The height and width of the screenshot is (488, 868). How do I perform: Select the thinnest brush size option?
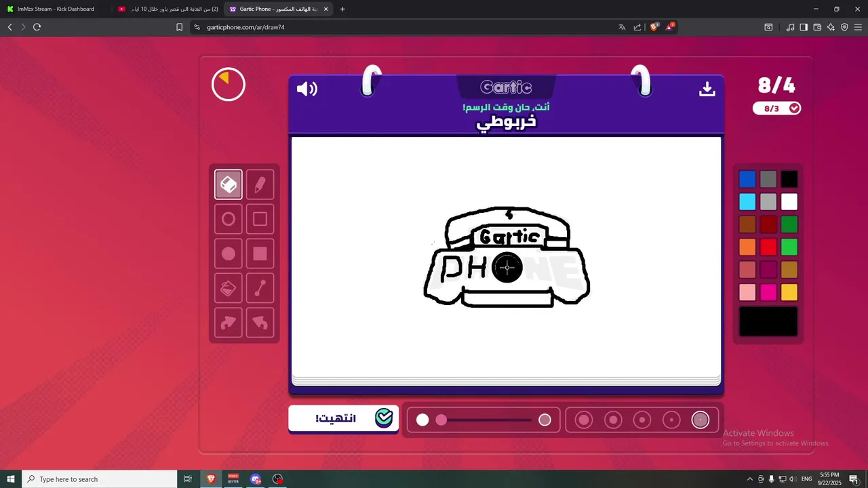click(701, 420)
